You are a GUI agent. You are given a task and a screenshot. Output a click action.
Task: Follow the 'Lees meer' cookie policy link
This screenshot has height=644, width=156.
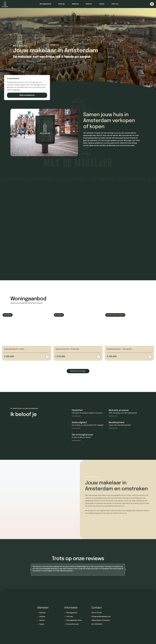click(x=16, y=90)
